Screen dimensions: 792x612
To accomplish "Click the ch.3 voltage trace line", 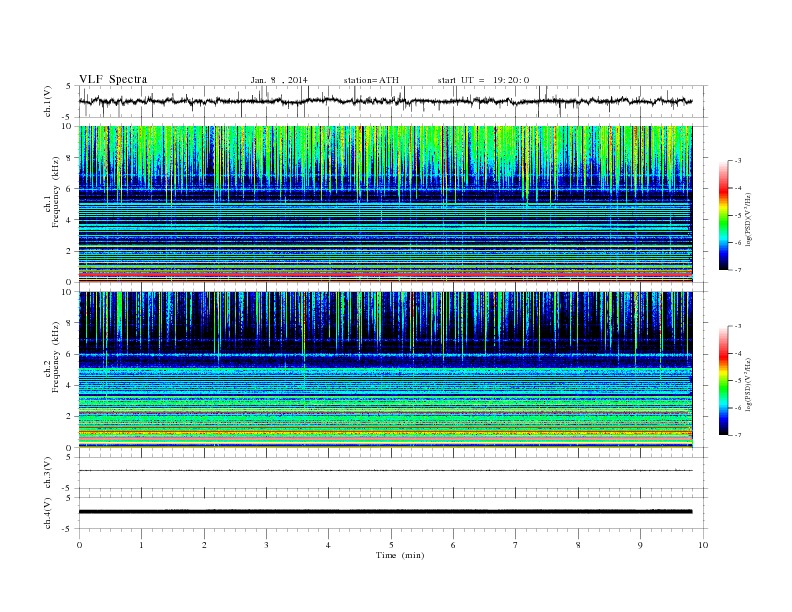I will tap(385, 471).
